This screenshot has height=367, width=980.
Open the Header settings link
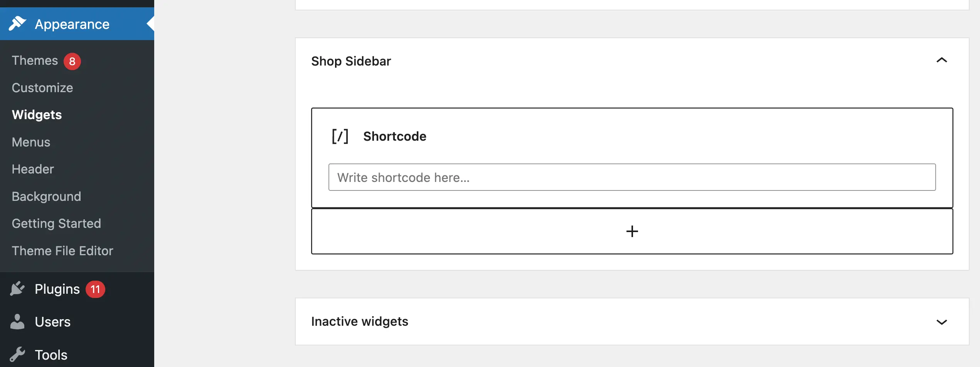[x=33, y=169]
